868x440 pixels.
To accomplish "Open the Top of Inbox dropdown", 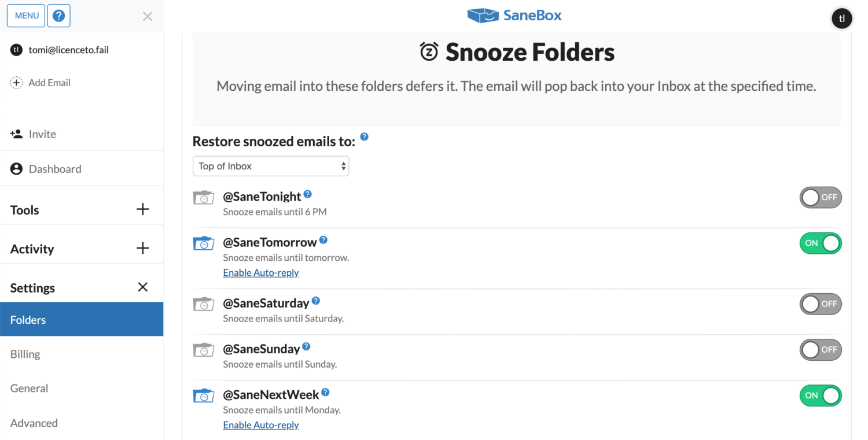I will click(x=271, y=166).
